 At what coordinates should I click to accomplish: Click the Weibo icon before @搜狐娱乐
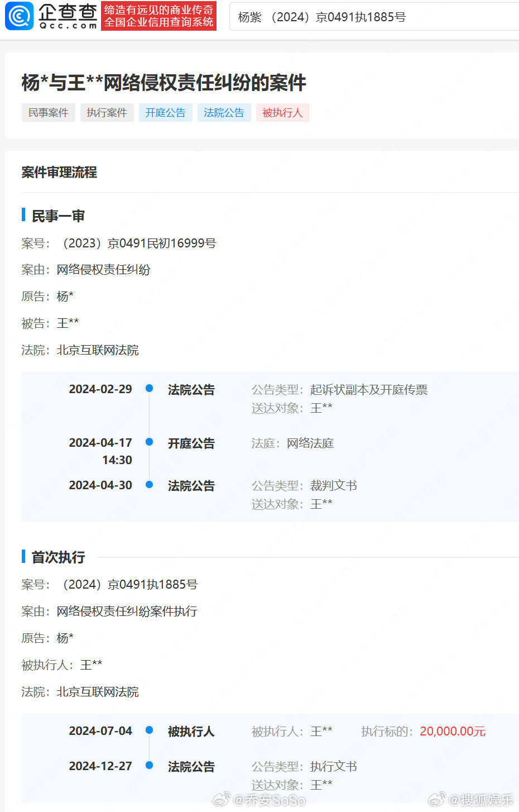pyautogui.click(x=437, y=800)
